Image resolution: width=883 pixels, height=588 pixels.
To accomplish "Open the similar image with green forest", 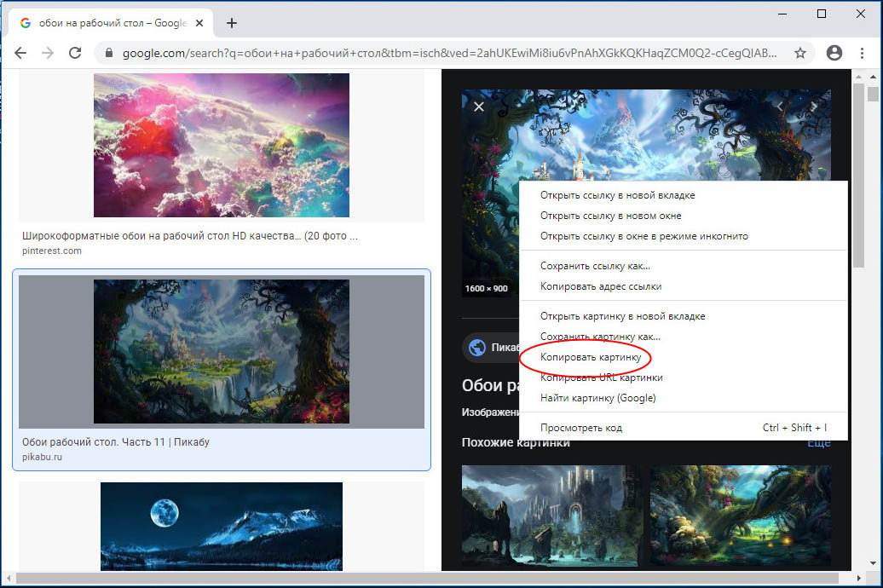I will (740, 516).
